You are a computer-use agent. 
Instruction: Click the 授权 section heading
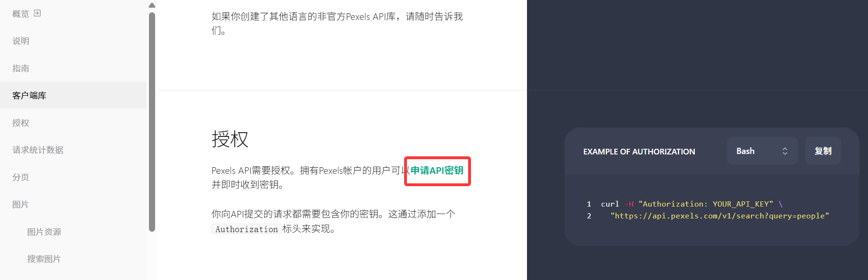230,139
